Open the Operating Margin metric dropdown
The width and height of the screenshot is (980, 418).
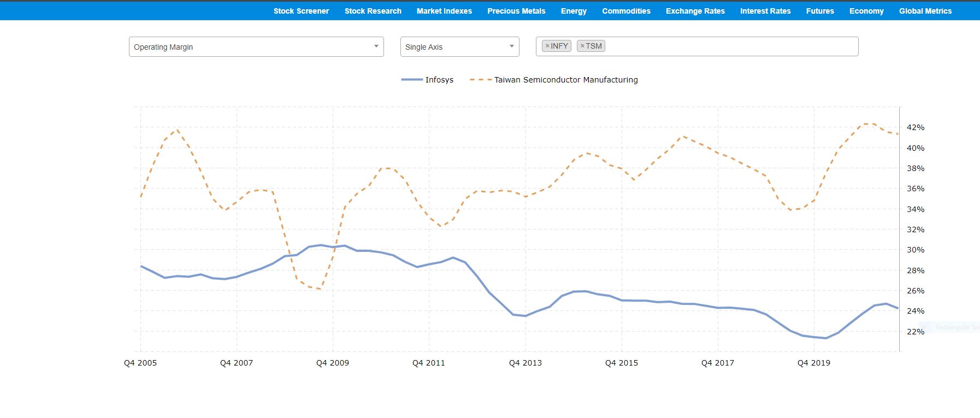pyautogui.click(x=256, y=47)
